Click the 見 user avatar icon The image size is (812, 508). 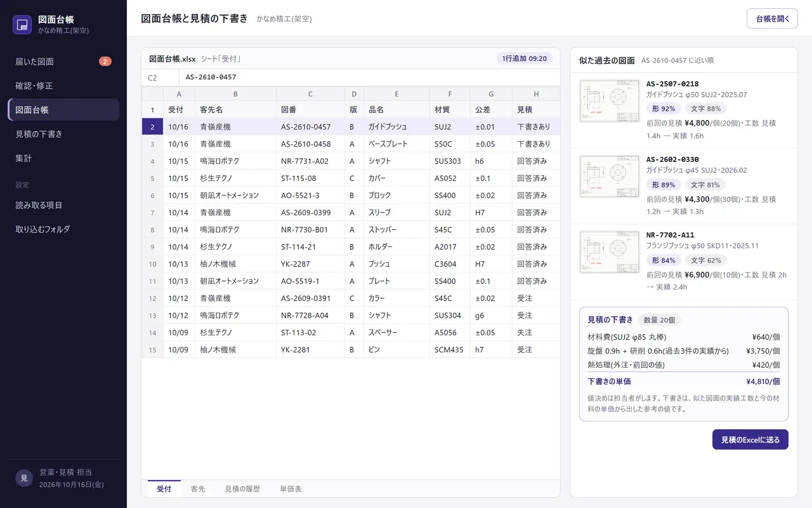24,478
